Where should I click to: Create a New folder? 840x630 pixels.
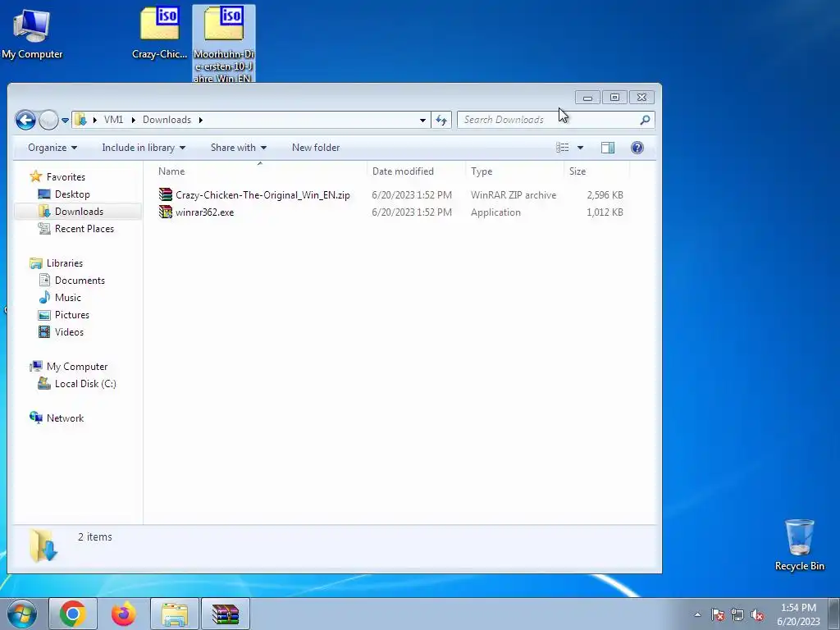(x=316, y=148)
